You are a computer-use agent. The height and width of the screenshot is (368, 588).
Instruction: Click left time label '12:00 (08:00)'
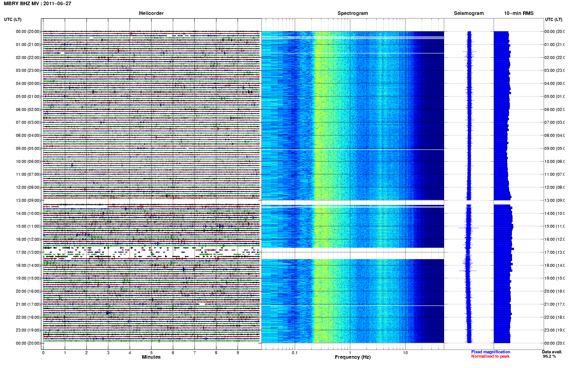(28, 187)
